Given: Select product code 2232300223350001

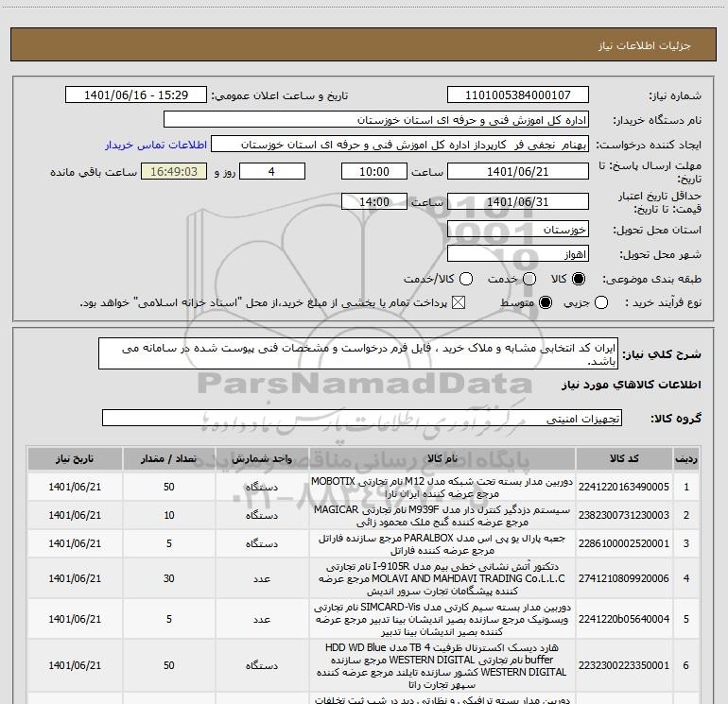Looking at the screenshot, I should 624,665.
